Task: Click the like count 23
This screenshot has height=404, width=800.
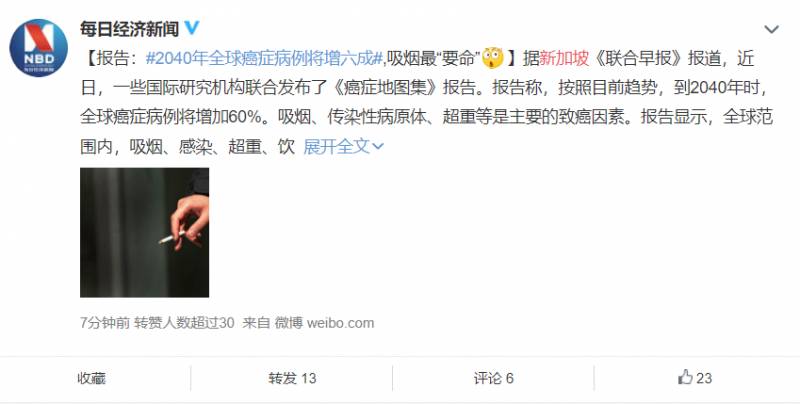Action: [x=704, y=378]
